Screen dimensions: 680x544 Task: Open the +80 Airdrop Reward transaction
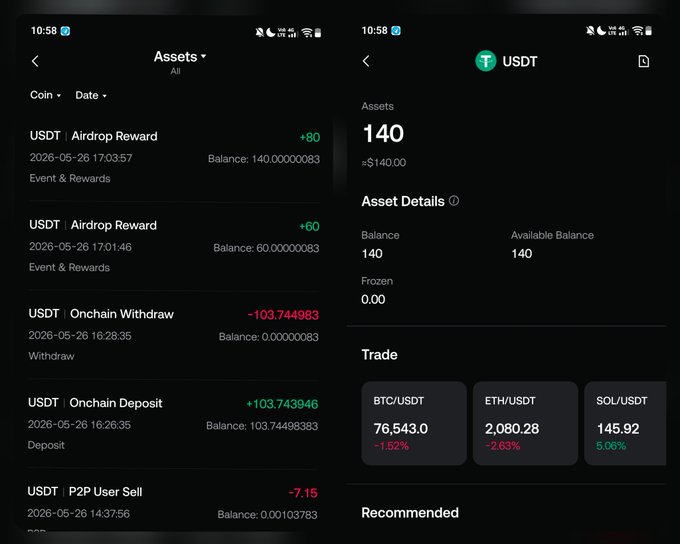coord(174,157)
